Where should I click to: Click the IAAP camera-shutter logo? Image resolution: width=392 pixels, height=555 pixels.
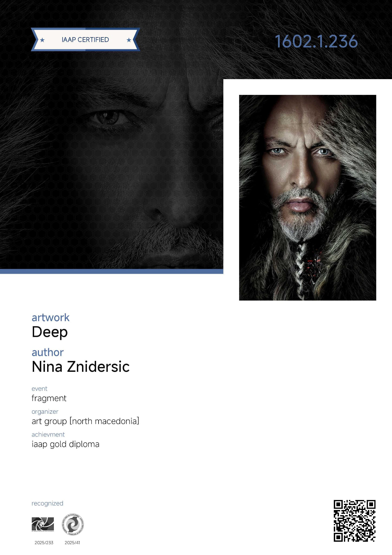(43, 524)
